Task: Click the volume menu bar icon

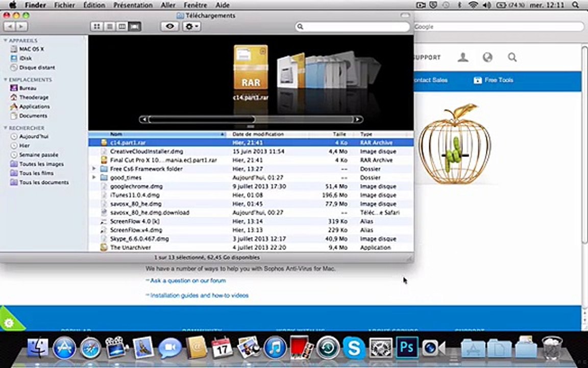Action: 487,5
